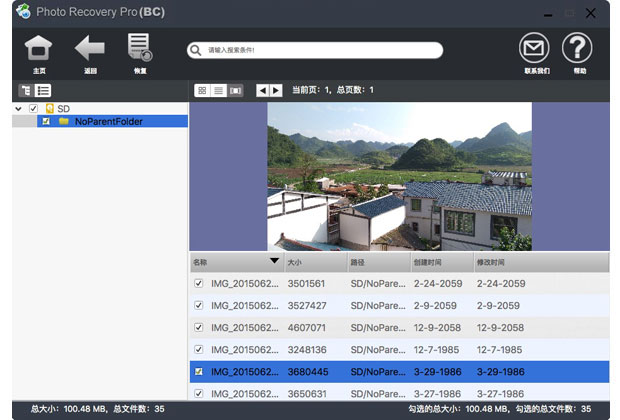Viewport: 620px width, 420px height.
Task: Switch left panel to tree view
Action: (x=26, y=91)
